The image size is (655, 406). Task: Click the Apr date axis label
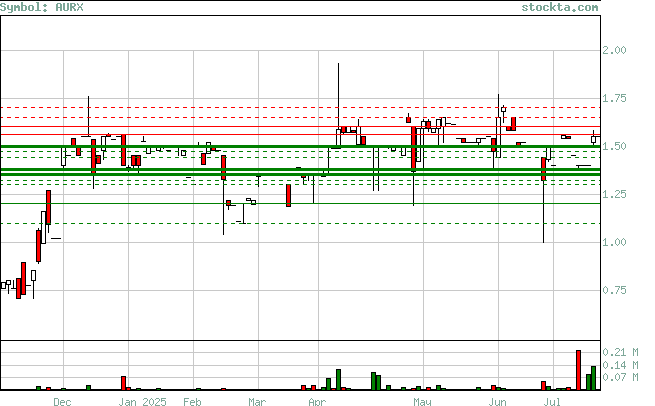click(317, 402)
